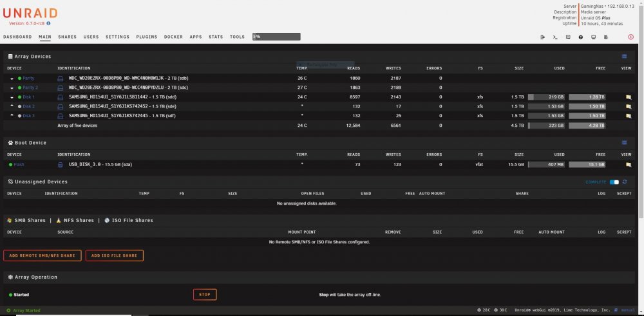Switch to the Docker tab

point(173,37)
